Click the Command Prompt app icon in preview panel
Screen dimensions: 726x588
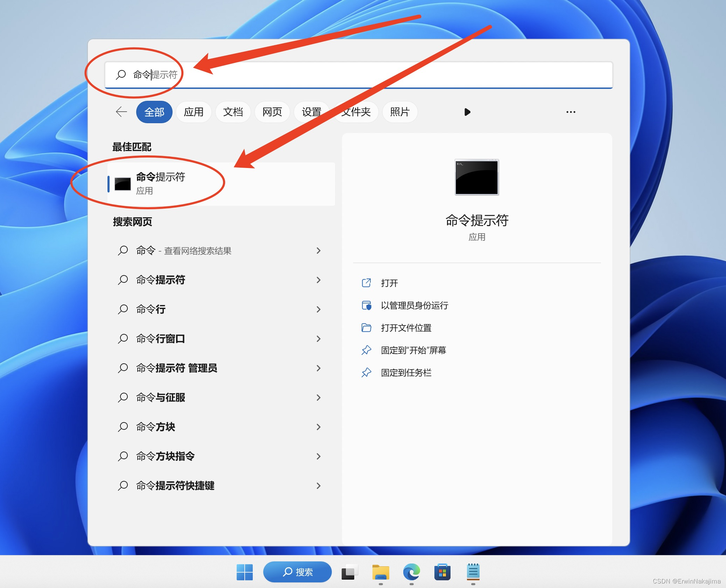477,177
